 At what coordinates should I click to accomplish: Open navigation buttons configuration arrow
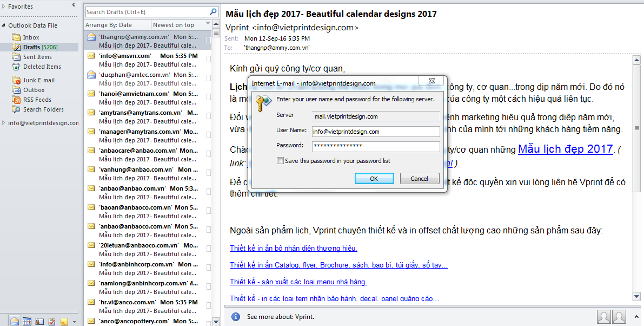[74, 322]
